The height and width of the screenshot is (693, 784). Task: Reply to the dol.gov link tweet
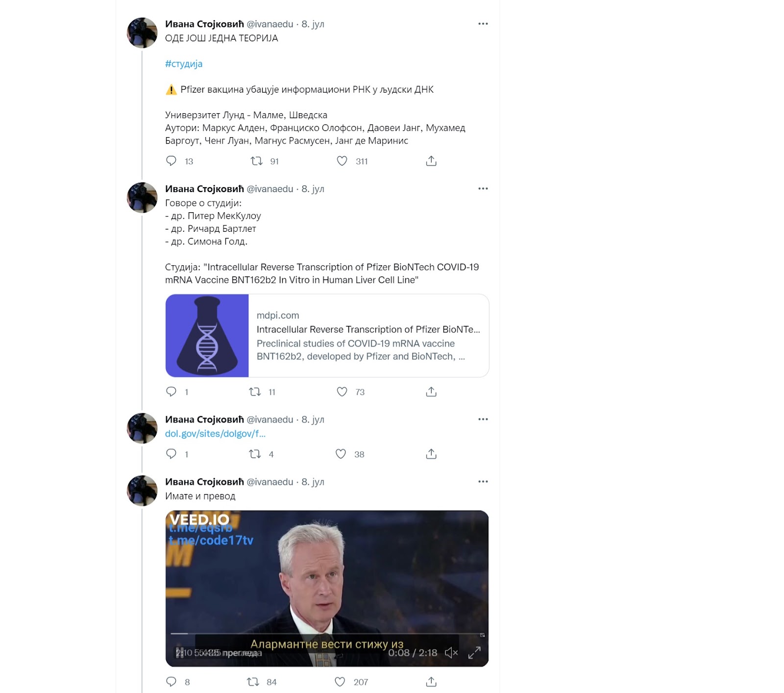tap(171, 454)
